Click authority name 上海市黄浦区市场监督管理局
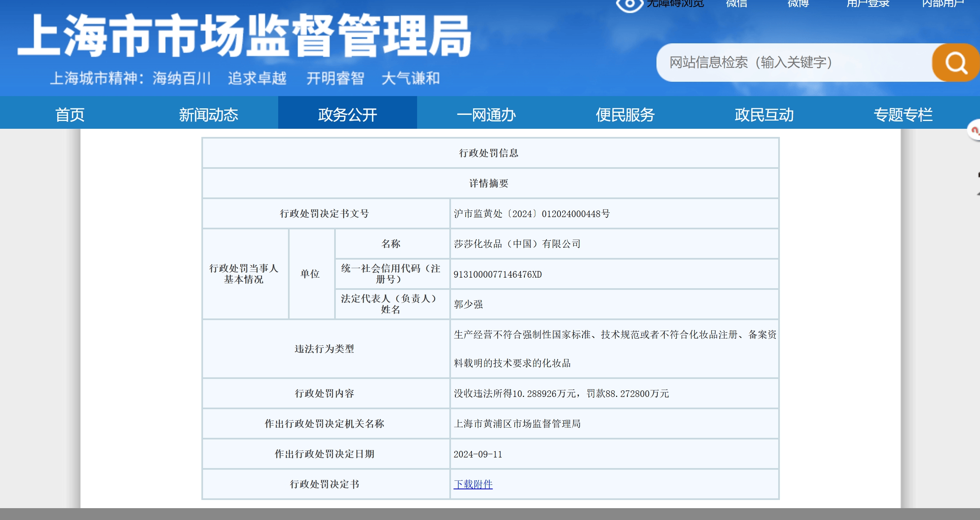Image resolution: width=980 pixels, height=520 pixels. 517,424
